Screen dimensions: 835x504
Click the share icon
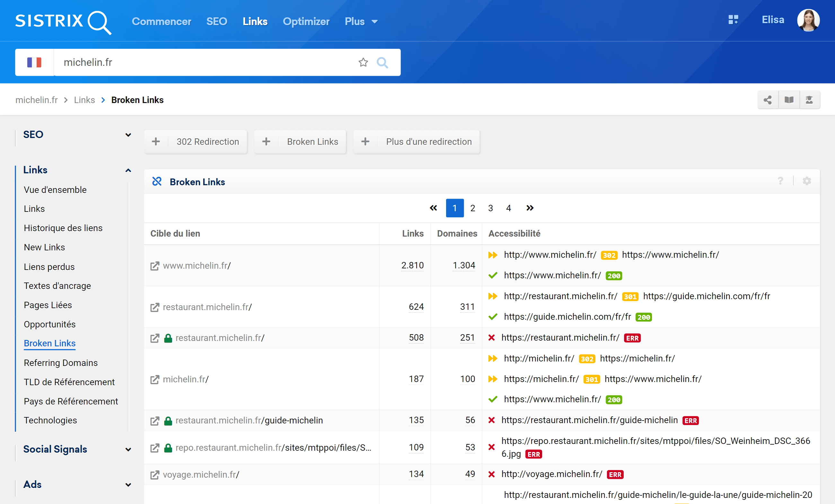(x=768, y=100)
